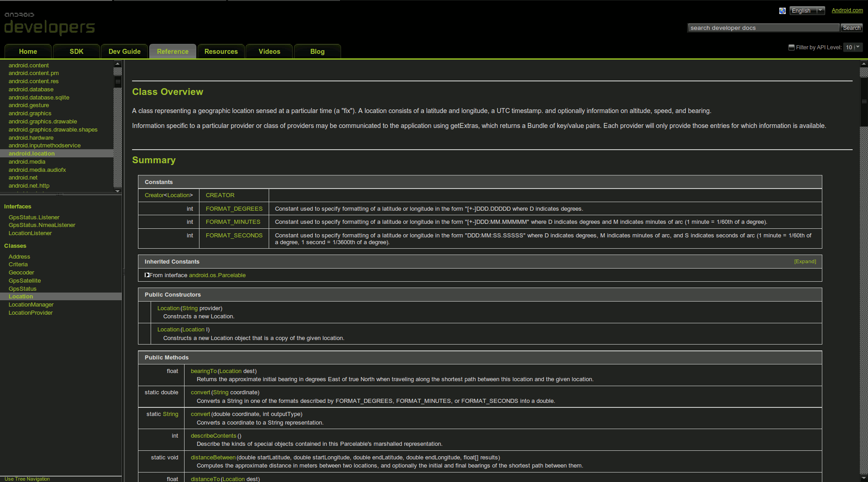Viewport: 868px width, 482px height.
Task: Open the Address class
Action: [x=19, y=257]
